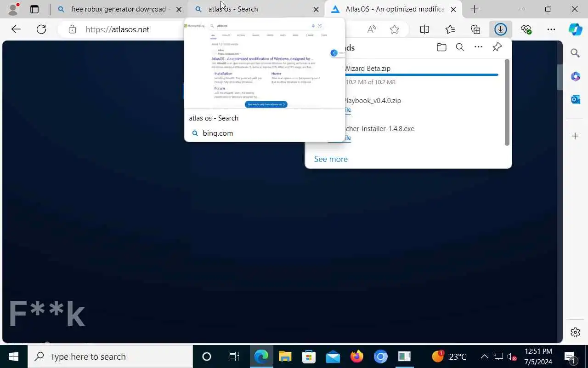
Task: Open Browser essentials heart icon
Action: click(526, 29)
